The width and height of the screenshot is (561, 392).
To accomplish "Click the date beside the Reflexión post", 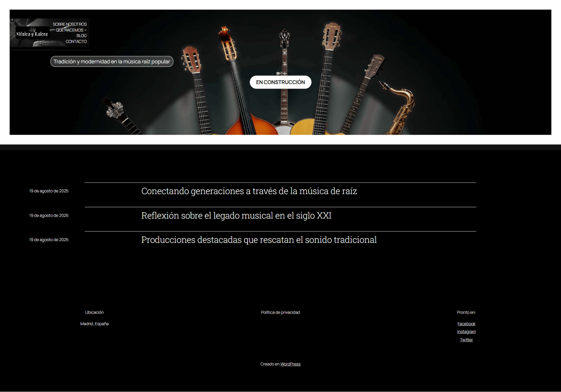I will click(x=49, y=216).
